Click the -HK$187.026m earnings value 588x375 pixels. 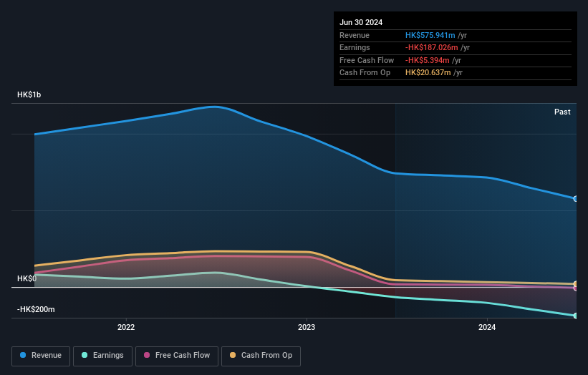[x=432, y=47]
